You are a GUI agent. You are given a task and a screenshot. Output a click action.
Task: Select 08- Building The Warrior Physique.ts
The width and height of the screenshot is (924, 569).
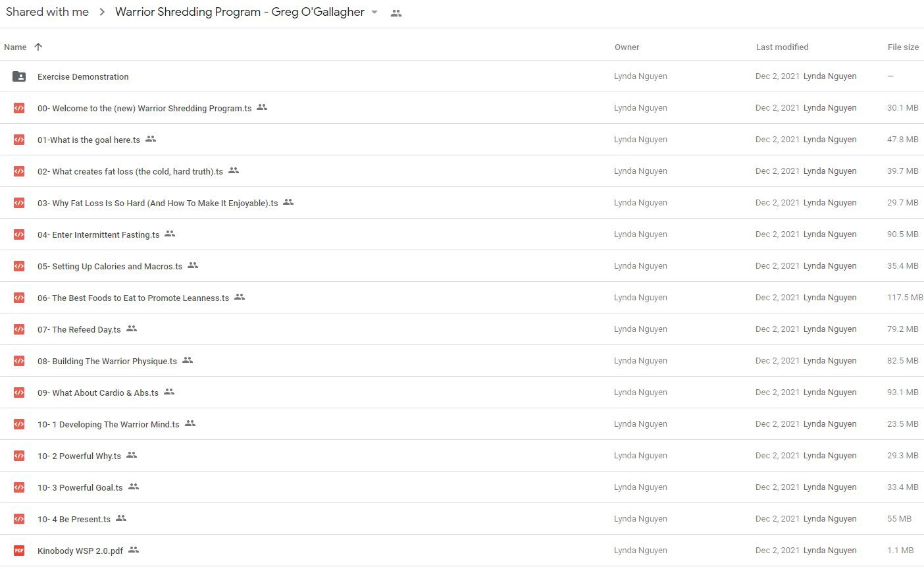click(107, 362)
